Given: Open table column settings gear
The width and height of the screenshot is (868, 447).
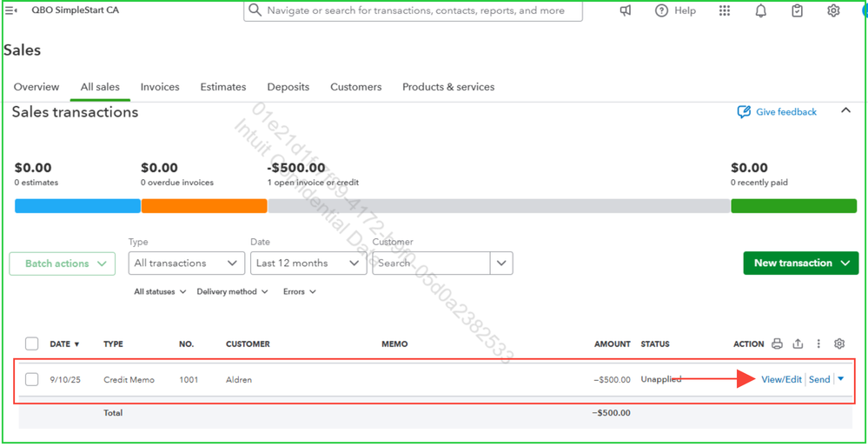Looking at the screenshot, I should (x=839, y=344).
